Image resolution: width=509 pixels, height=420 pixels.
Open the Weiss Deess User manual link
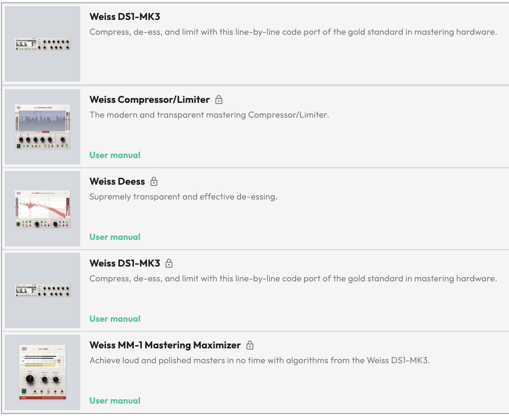[115, 237]
